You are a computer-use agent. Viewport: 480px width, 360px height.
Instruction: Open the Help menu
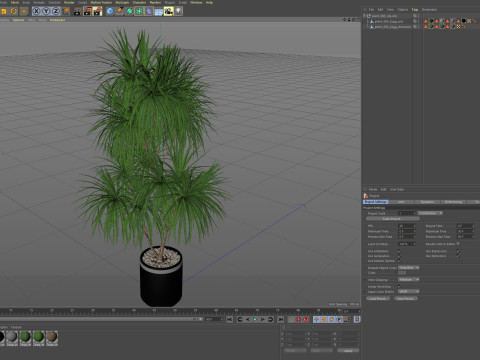pyautogui.click(x=209, y=2)
